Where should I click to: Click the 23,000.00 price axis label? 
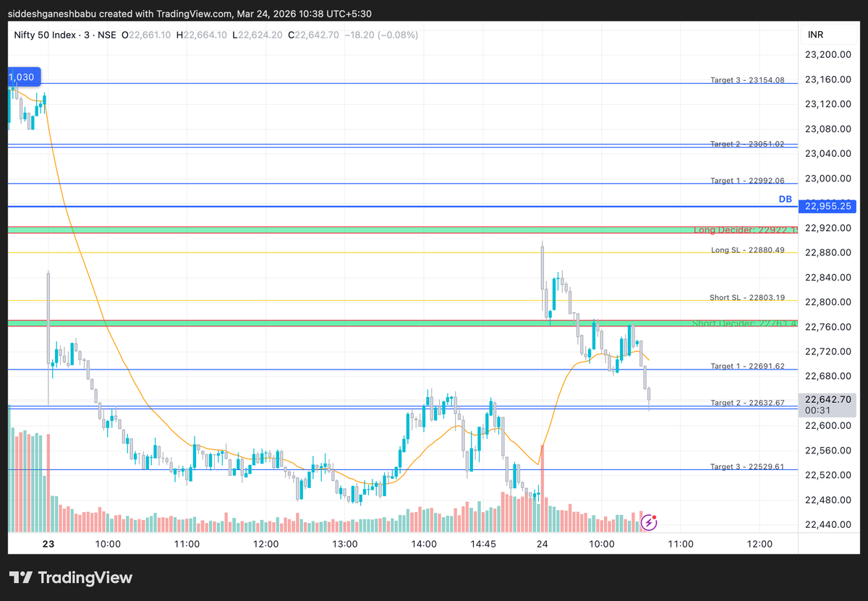827,178
